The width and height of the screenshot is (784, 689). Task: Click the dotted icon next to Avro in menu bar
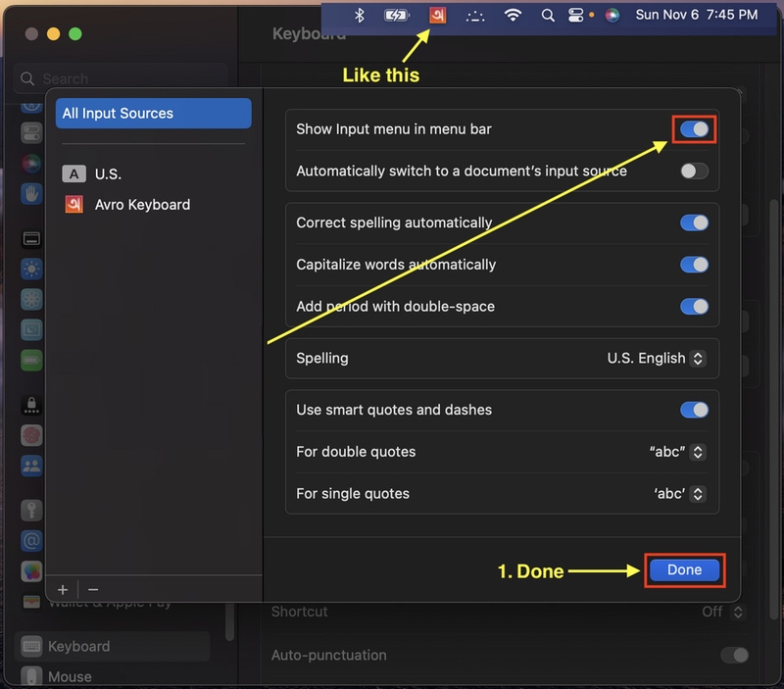pos(475,17)
